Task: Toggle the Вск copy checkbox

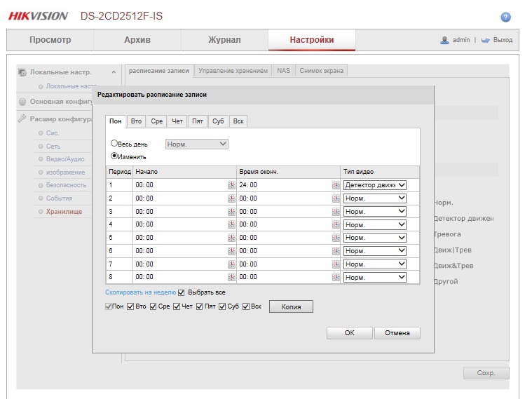Action: 246,306
